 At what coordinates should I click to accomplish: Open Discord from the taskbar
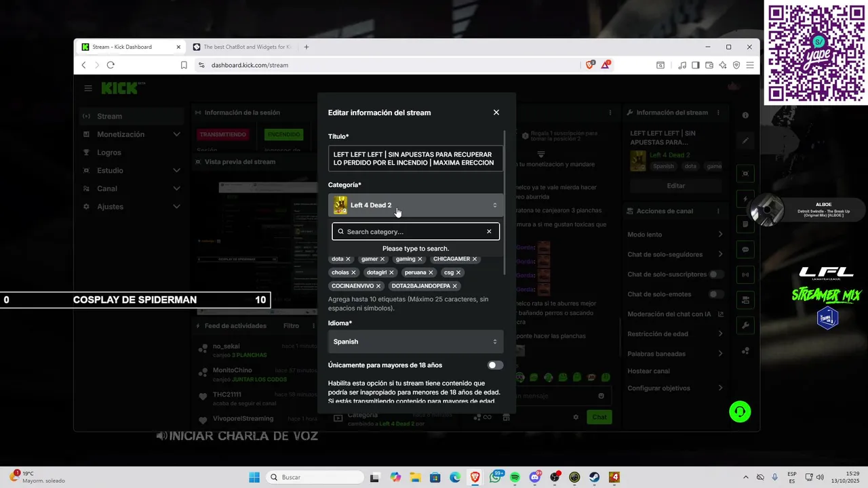534,477
